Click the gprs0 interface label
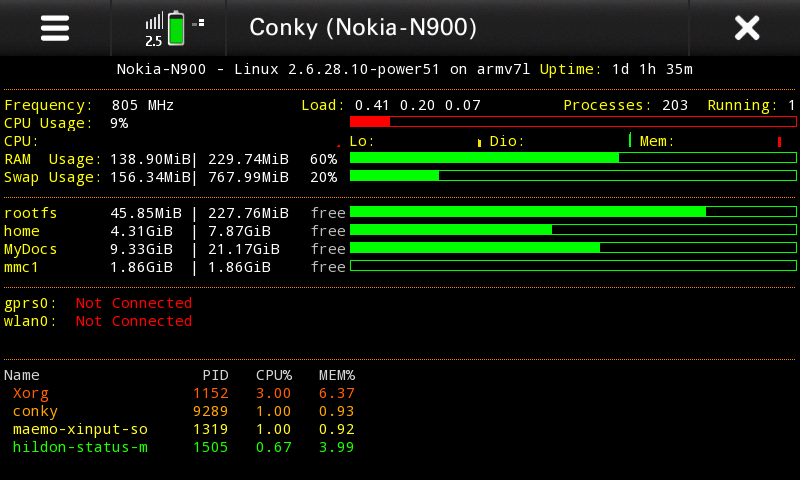 31,304
